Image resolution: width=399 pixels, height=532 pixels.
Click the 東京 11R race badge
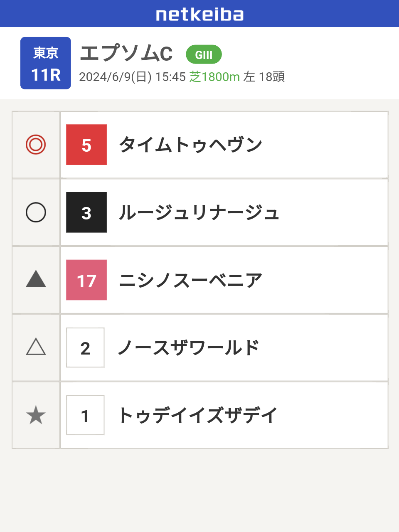(x=46, y=63)
